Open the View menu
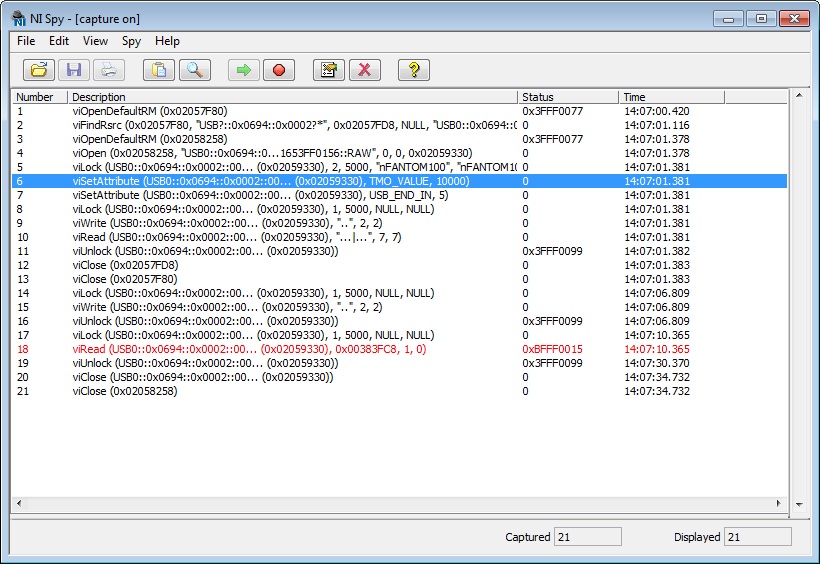Image resolution: width=820 pixels, height=564 pixels. pyautogui.click(x=96, y=41)
